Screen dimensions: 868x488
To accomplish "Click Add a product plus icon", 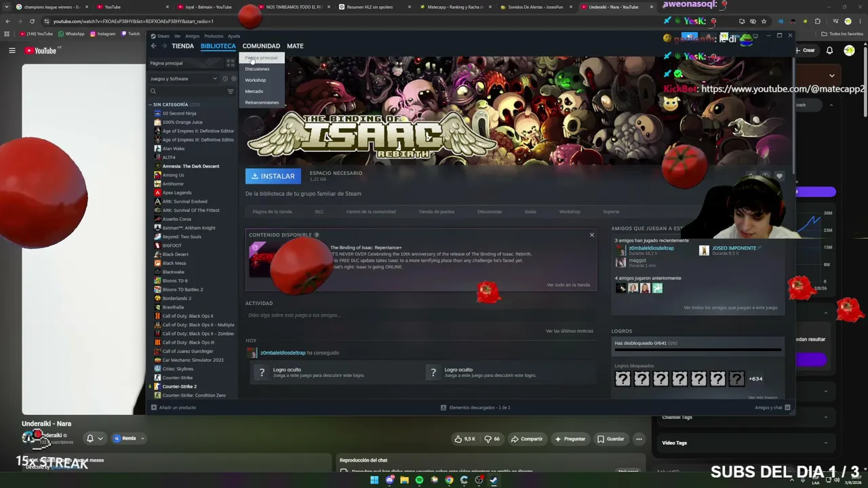I will (153, 407).
